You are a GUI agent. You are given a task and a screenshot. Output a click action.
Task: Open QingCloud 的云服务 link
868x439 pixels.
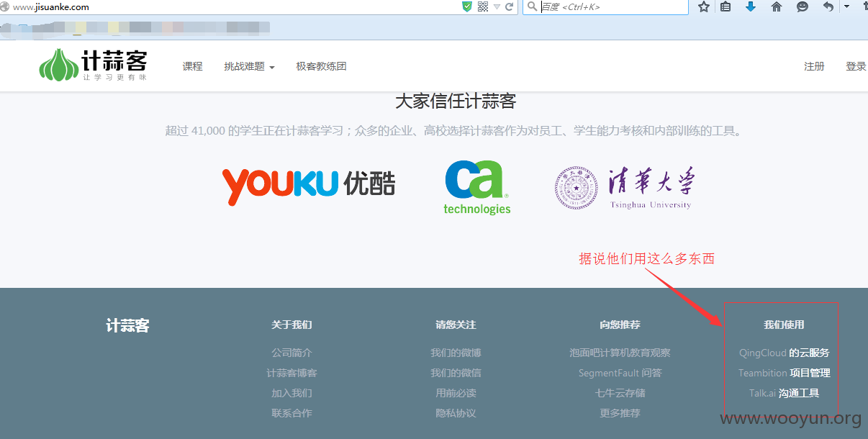(x=784, y=353)
